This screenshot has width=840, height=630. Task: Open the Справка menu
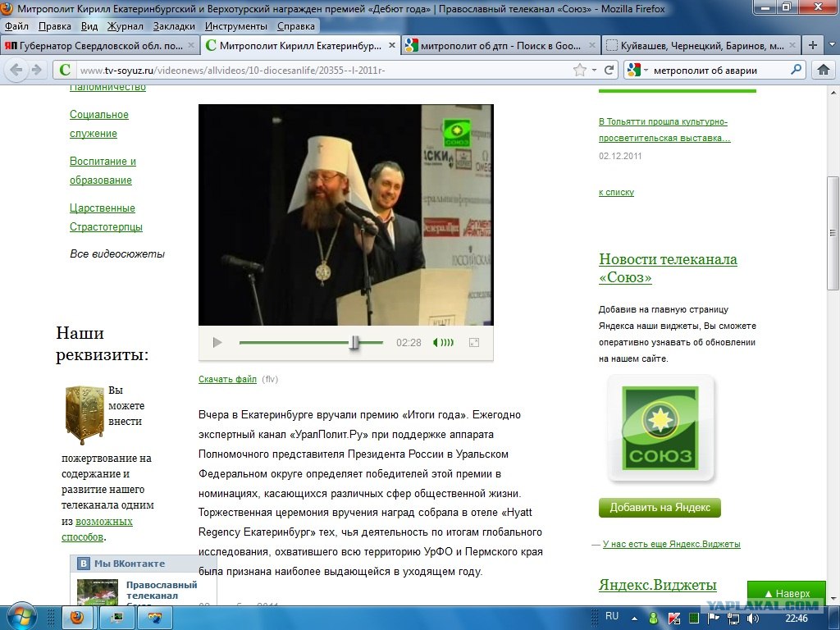[295, 26]
